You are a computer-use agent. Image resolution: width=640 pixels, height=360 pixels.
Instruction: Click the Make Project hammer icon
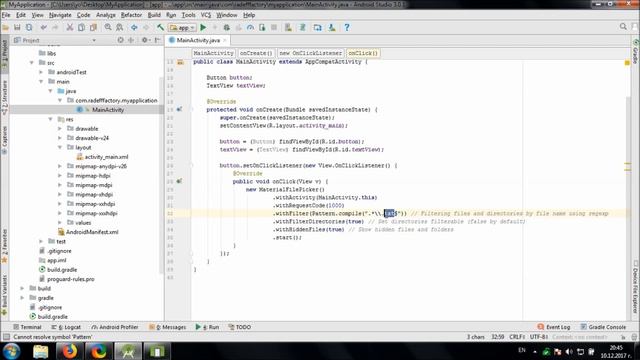(x=160, y=27)
